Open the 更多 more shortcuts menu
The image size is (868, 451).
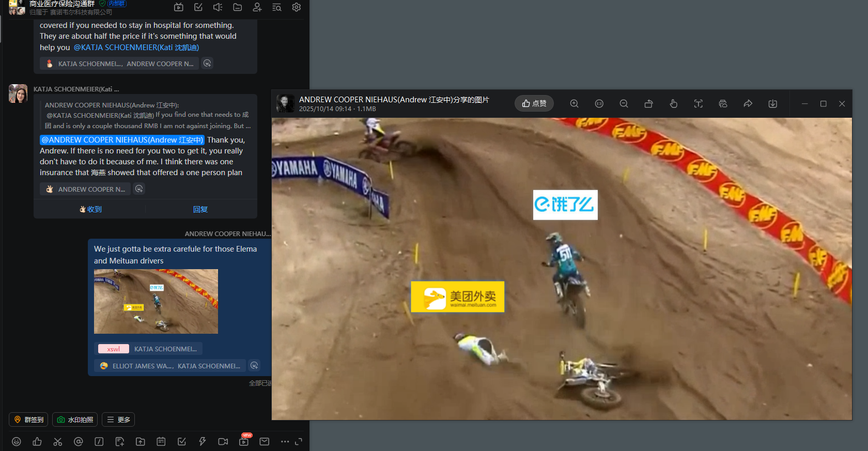[118, 419]
